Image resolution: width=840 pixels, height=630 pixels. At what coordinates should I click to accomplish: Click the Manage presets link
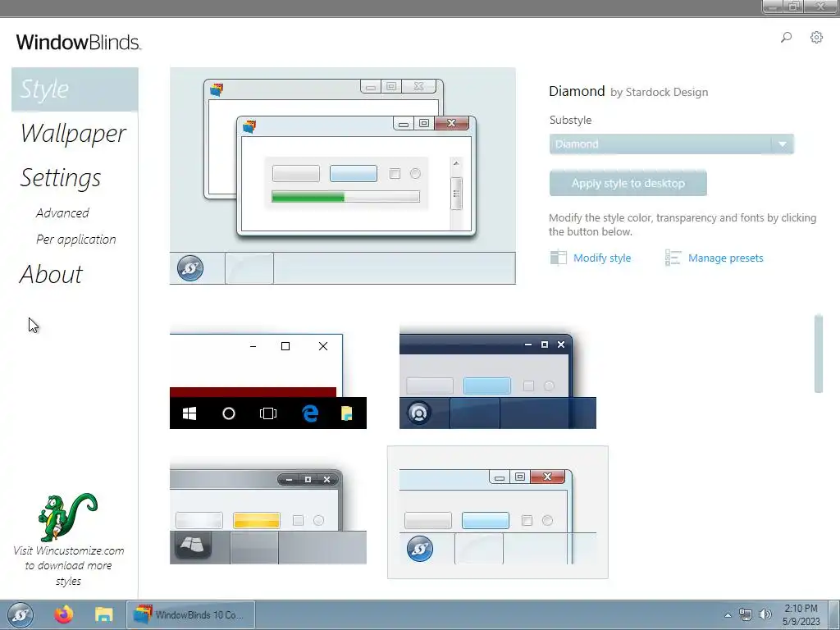pyautogui.click(x=725, y=258)
